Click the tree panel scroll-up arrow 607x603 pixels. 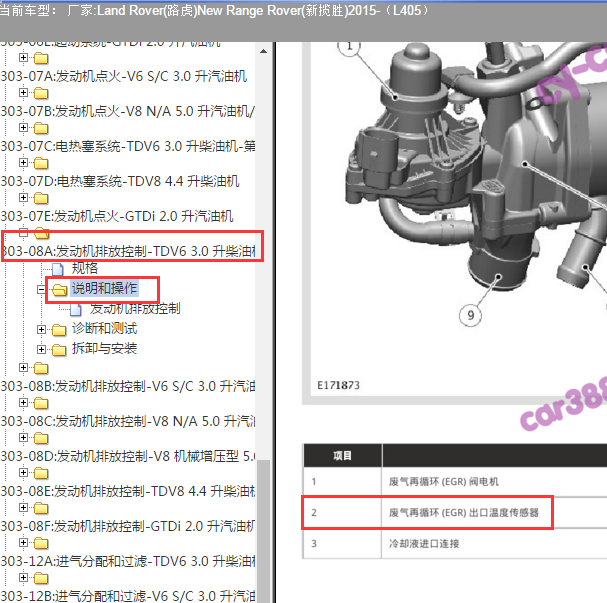coord(264,51)
